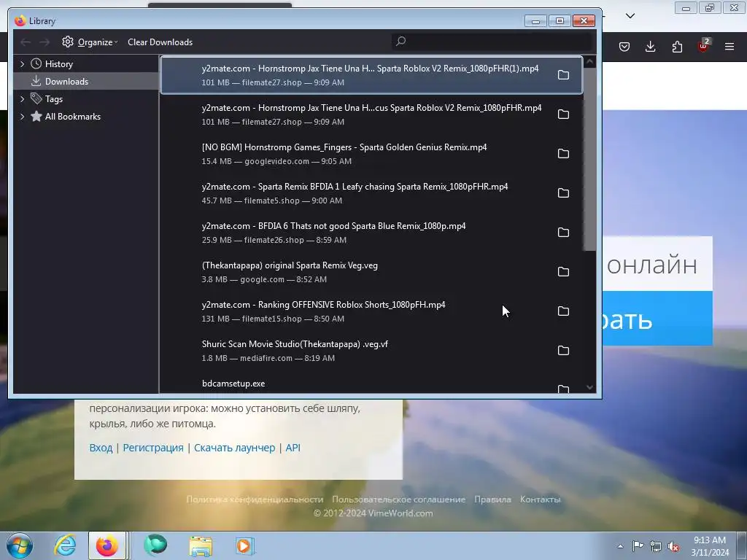Viewport: 747px width, 560px height.
Task: Click the green-blue globe browser taskbar icon
Action: click(x=156, y=545)
